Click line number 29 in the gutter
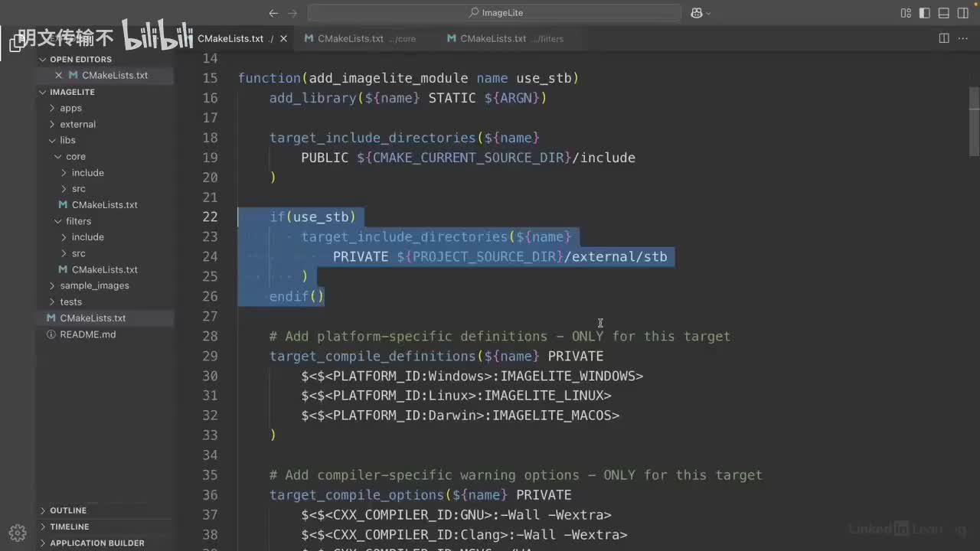Image resolution: width=980 pixels, height=551 pixels. 210,356
